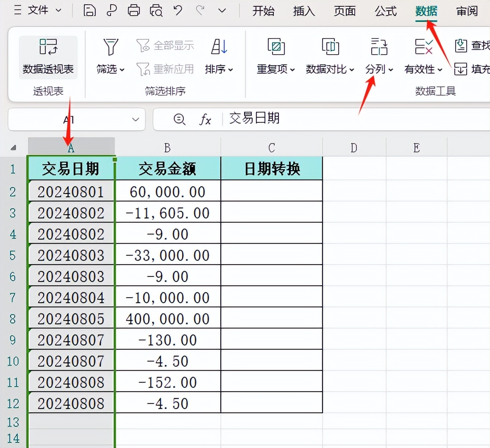
Task: Click the 筛选 funnel icon
Action: [x=111, y=47]
